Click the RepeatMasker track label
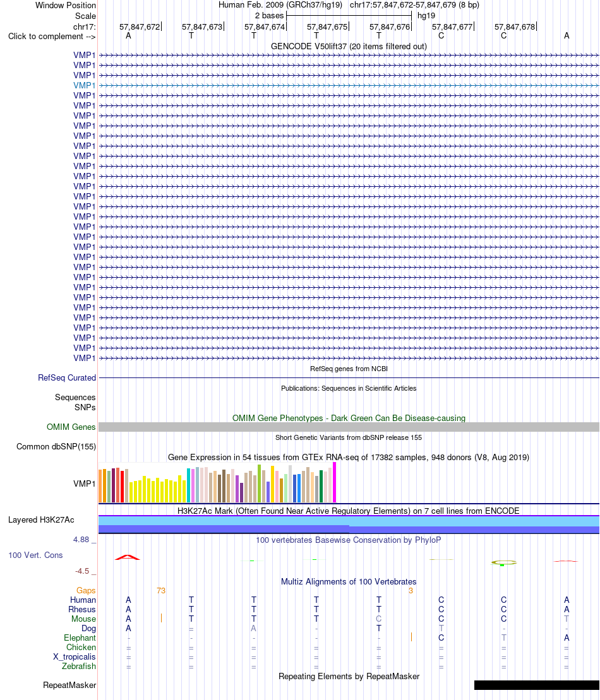 coord(69,685)
